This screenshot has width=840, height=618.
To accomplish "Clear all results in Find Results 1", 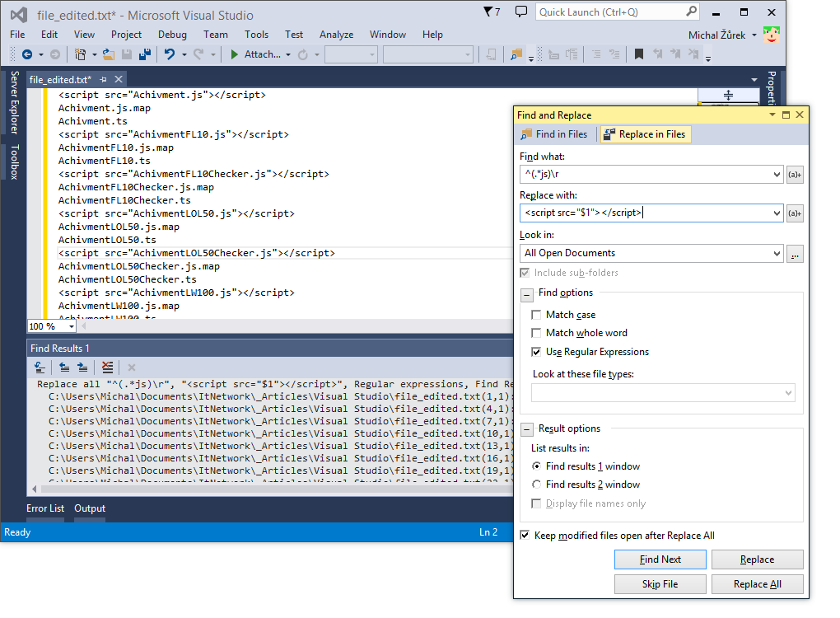I will coord(108,368).
